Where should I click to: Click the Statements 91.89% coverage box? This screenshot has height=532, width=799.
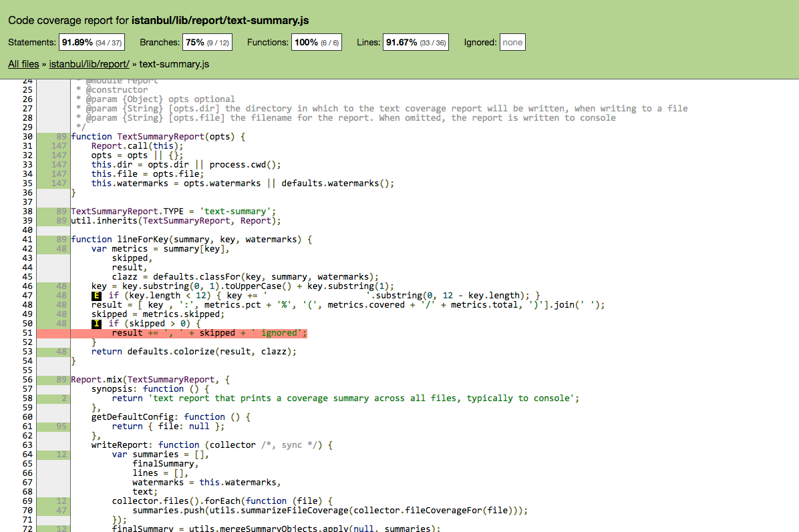92,42
